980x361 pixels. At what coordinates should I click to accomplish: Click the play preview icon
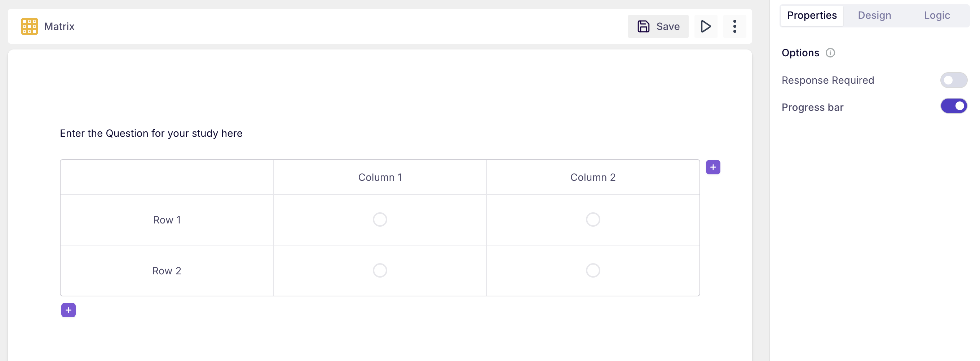tap(706, 26)
